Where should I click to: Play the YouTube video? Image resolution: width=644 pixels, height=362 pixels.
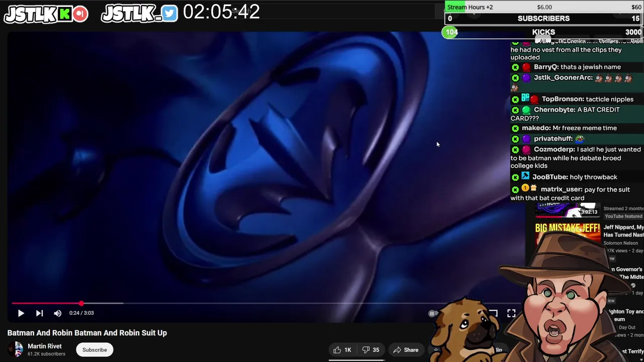coord(21,313)
